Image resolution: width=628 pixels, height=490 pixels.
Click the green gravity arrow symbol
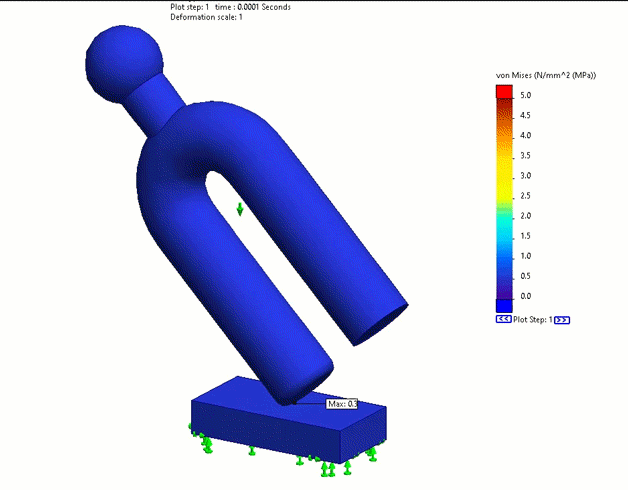click(x=240, y=209)
